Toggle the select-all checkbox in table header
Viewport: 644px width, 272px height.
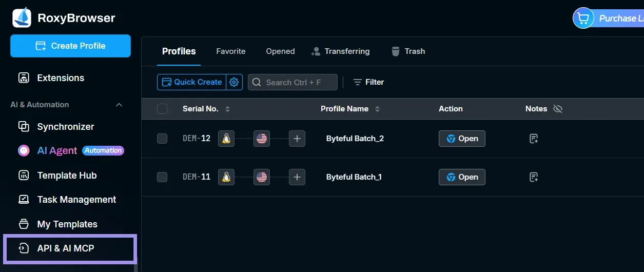(x=162, y=109)
